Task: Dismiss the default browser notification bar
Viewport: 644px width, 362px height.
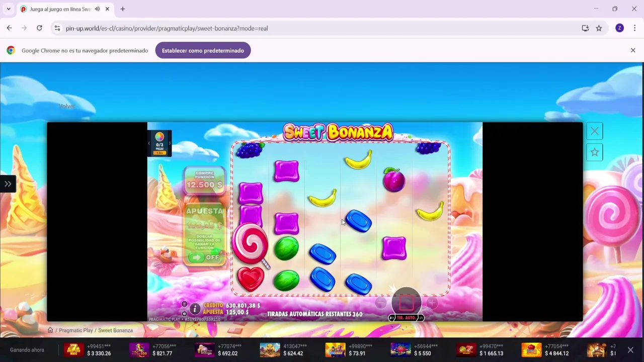Action: (x=633, y=50)
